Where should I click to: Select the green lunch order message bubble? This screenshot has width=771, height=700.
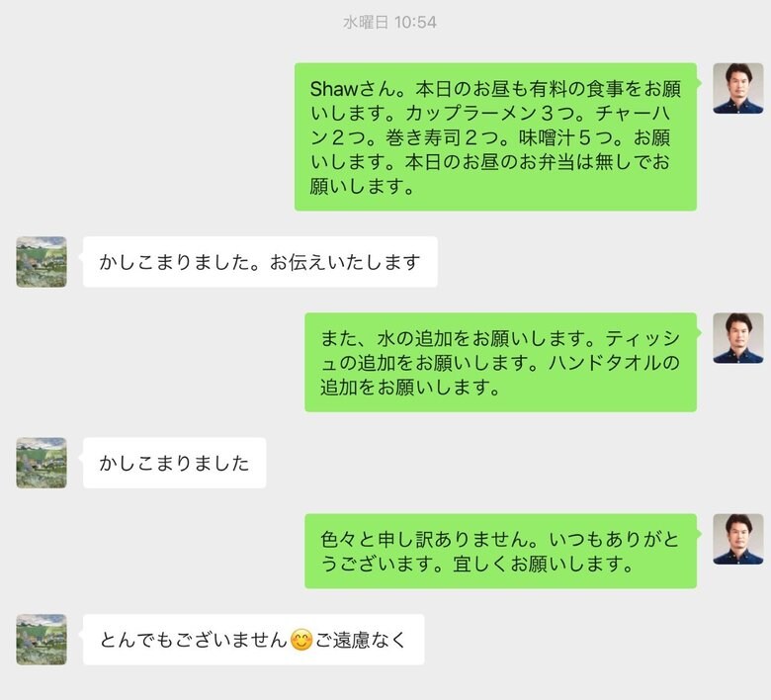point(495,136)
